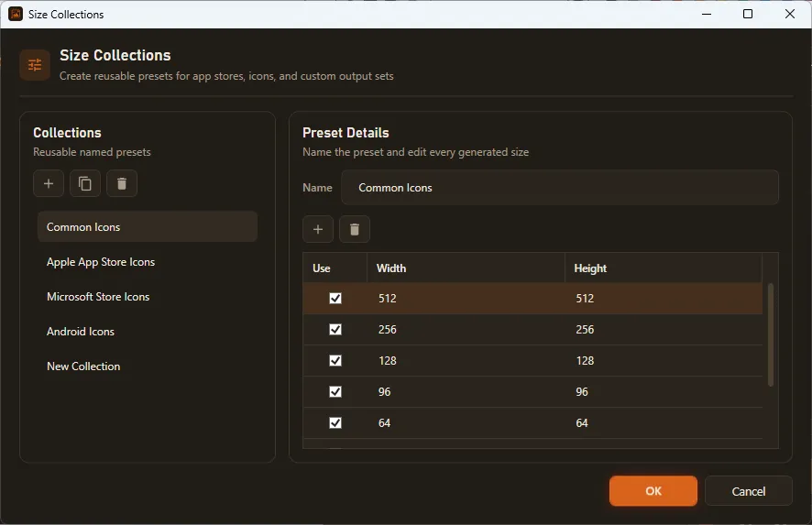The image size is (812, 525).
Task: Maximize the Size Collections window
Action: (x=748, y=14)
